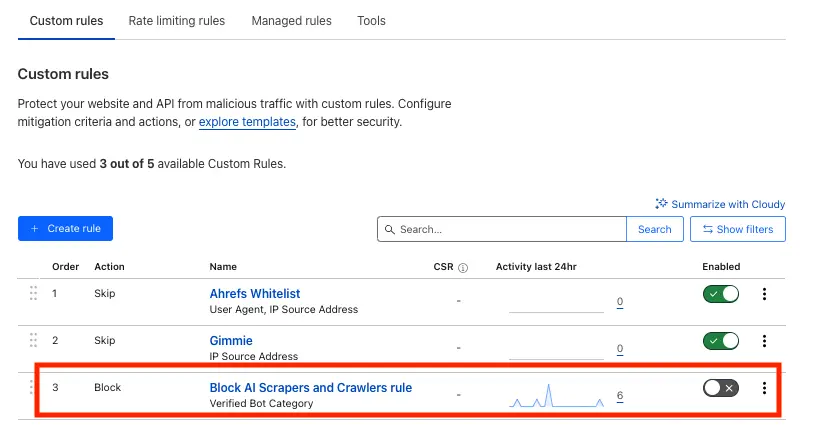Click activity count 0 for Ahrefs Whitelist
This screenshot has height=432, width=814.
(620, 302)
